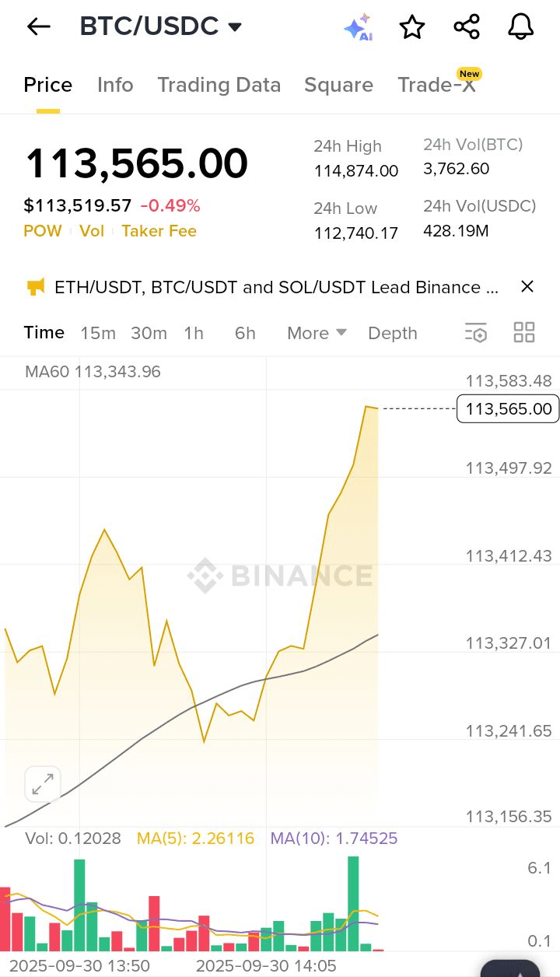Add BTC/USDC to favorites with the star

coord(411,27)
